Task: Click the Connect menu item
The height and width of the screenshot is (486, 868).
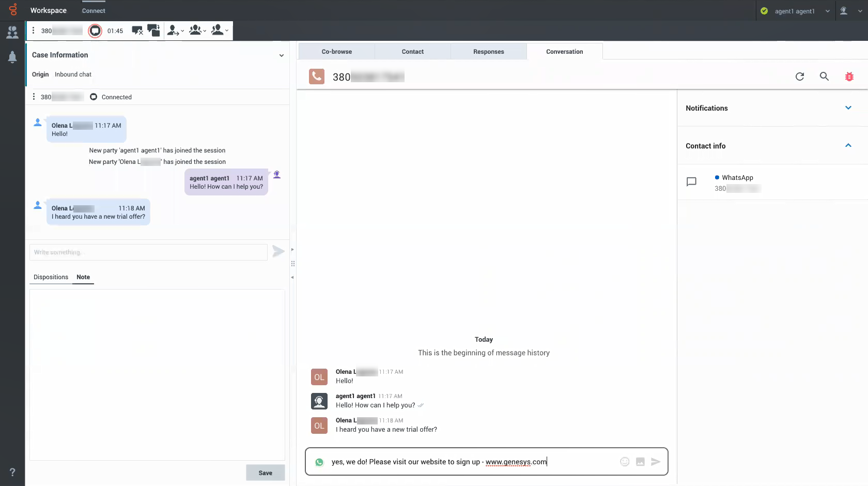Action: [x=94, y=11]
